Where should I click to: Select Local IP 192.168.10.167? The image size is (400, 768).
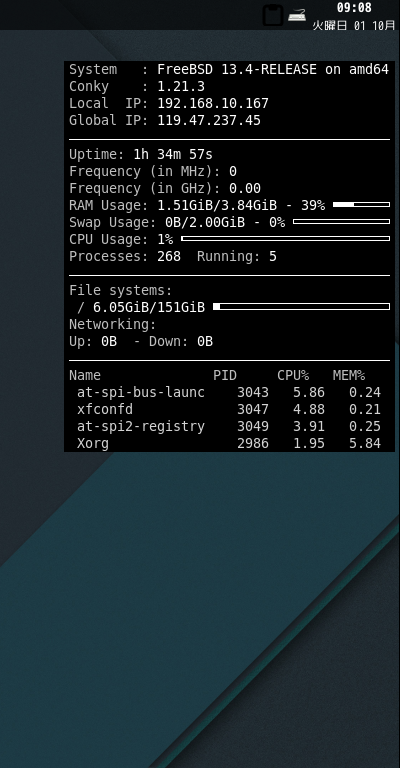point(169,103)
